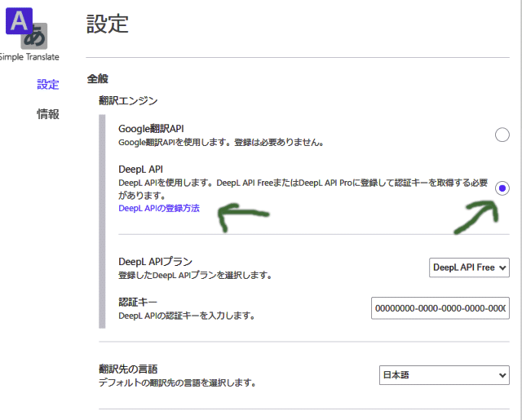Open the 設定 sidebar menu item
The width and height of the screenshot is (522, 420).
48,85
